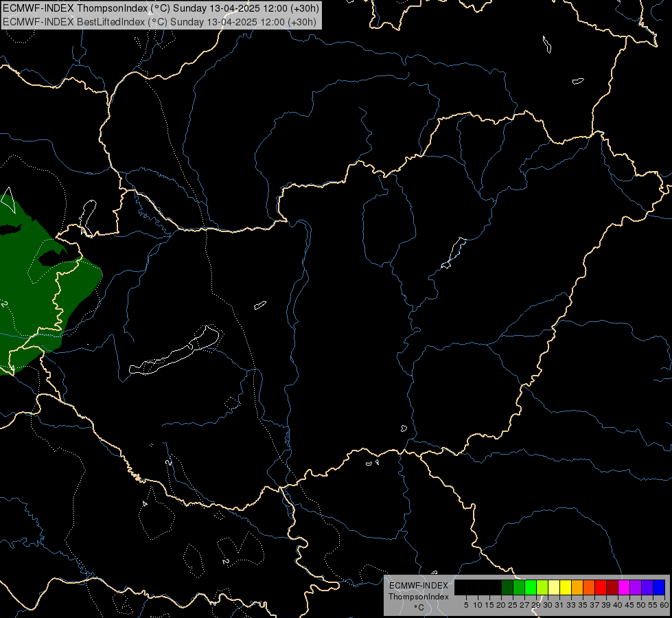Click the legend label ThompsonIndex
The width and height of the screenshot is (672, 618).
(x=419, y=597)
